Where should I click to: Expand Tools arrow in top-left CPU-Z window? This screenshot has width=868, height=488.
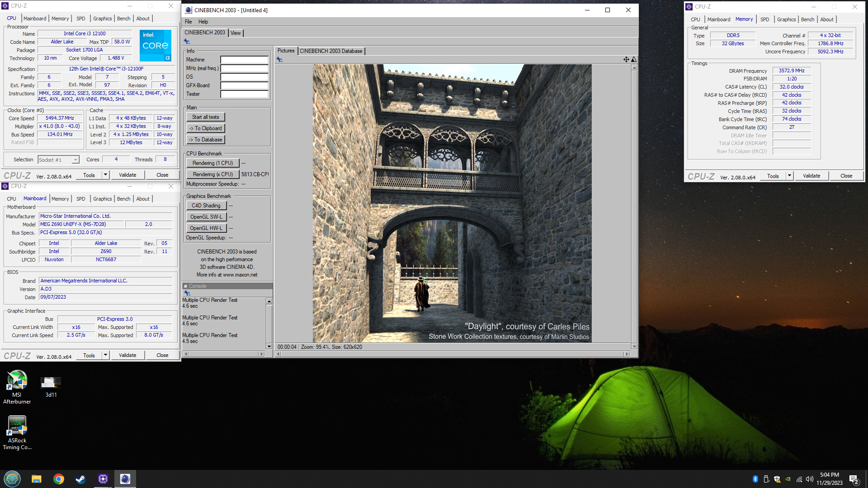click(106, 175)
